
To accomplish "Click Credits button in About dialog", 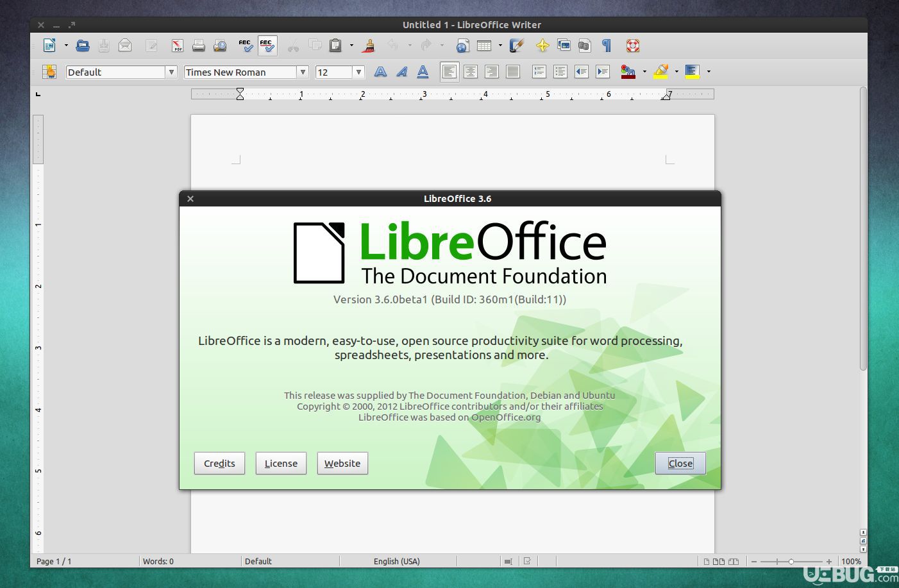I will point(219,463).
